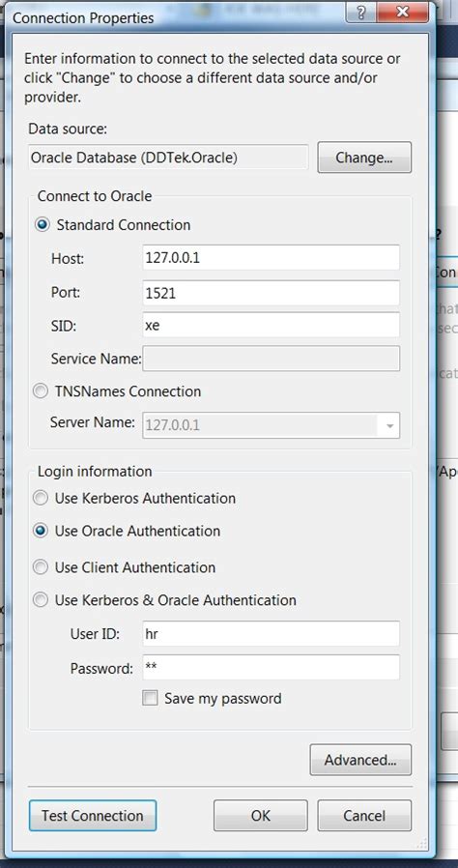Click the Test Connection button

(x=93, y=816)
